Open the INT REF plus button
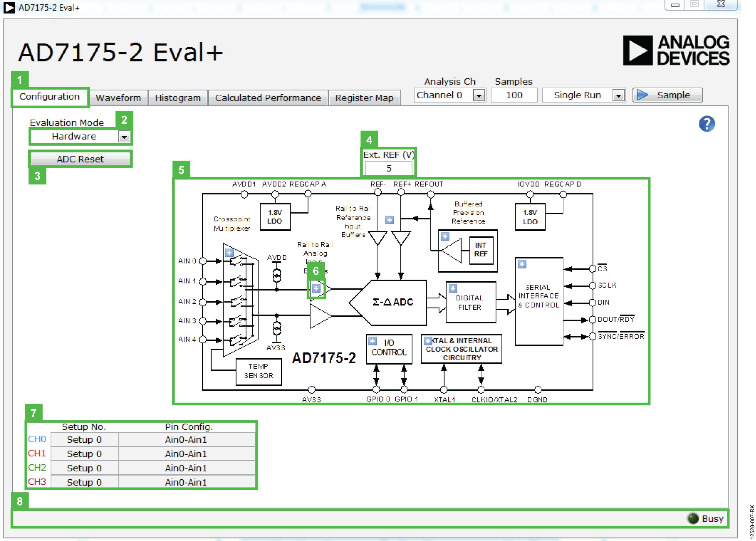 (445, 236)
